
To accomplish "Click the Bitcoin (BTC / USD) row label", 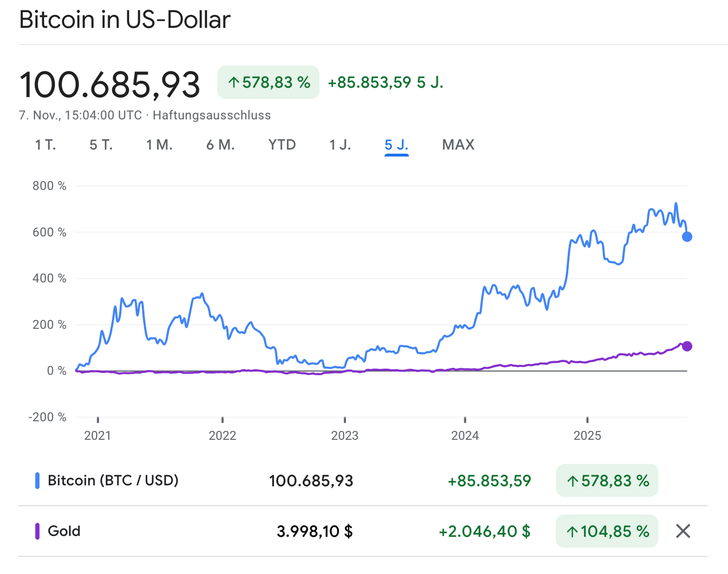I will (113, 480).
